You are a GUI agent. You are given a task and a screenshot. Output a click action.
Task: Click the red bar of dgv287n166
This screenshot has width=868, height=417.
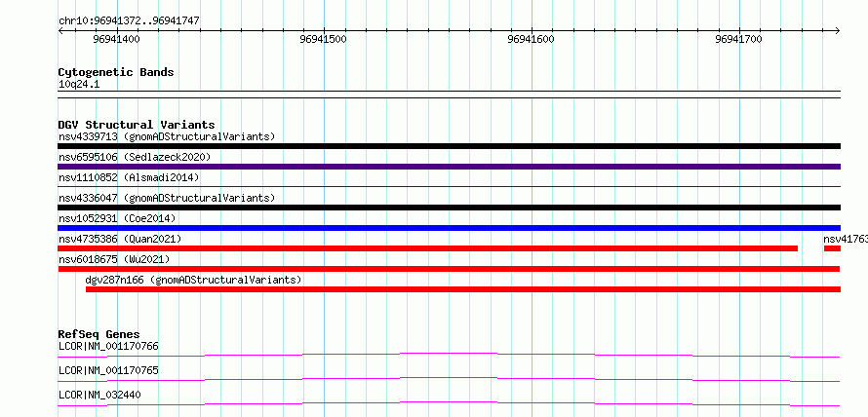click(x=463, y=289)
